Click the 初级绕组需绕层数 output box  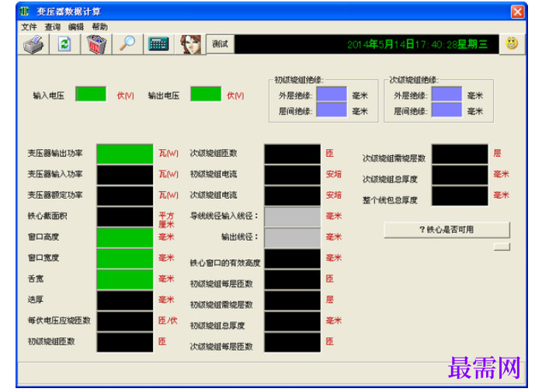[293, 300]
